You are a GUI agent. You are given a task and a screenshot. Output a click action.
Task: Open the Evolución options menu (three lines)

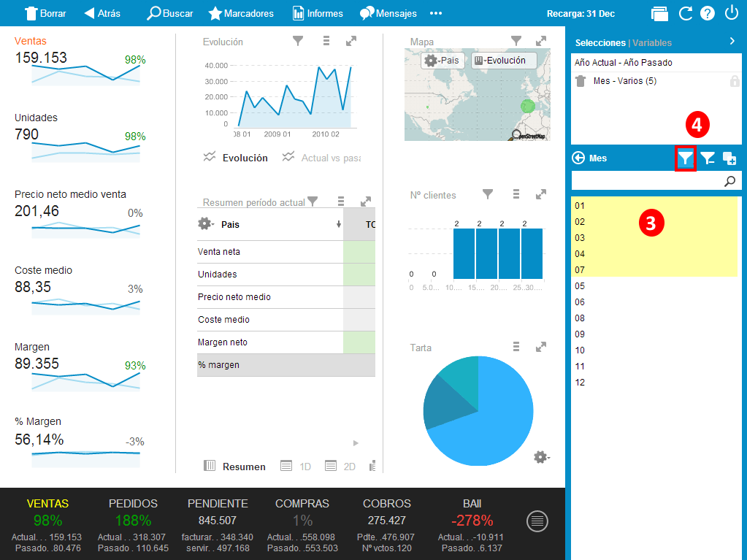pos(326,42)
